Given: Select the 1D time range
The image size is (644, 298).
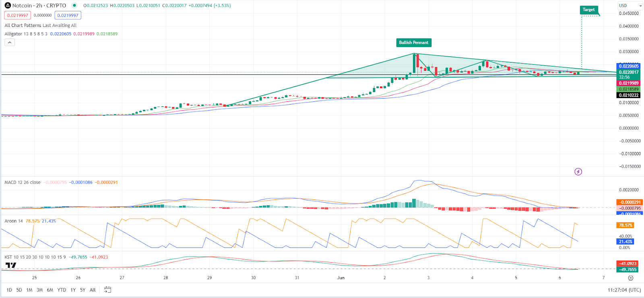Looking at the screenshot, I should point(9,290).
